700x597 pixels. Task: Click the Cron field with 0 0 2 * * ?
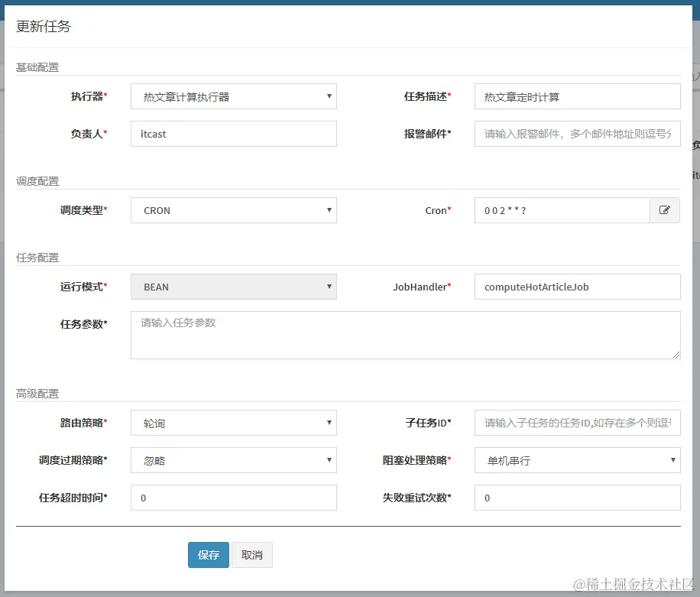point(562,210)
